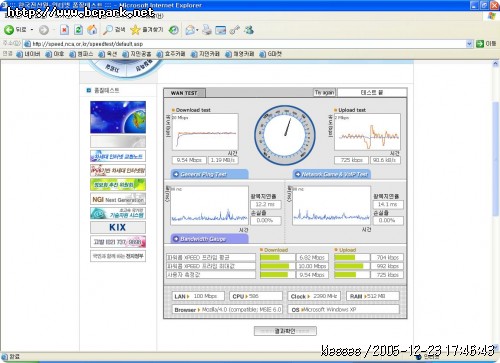The width and height of the screenshot is (500, 363).
Task: Select the 725 kbps upload result box
Action: (351, 160)
